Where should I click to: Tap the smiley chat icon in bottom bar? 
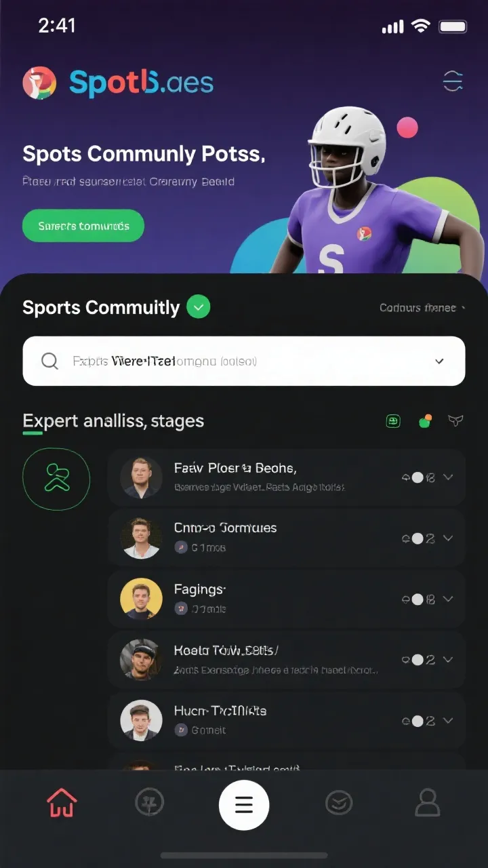click(x=339, y=804)
